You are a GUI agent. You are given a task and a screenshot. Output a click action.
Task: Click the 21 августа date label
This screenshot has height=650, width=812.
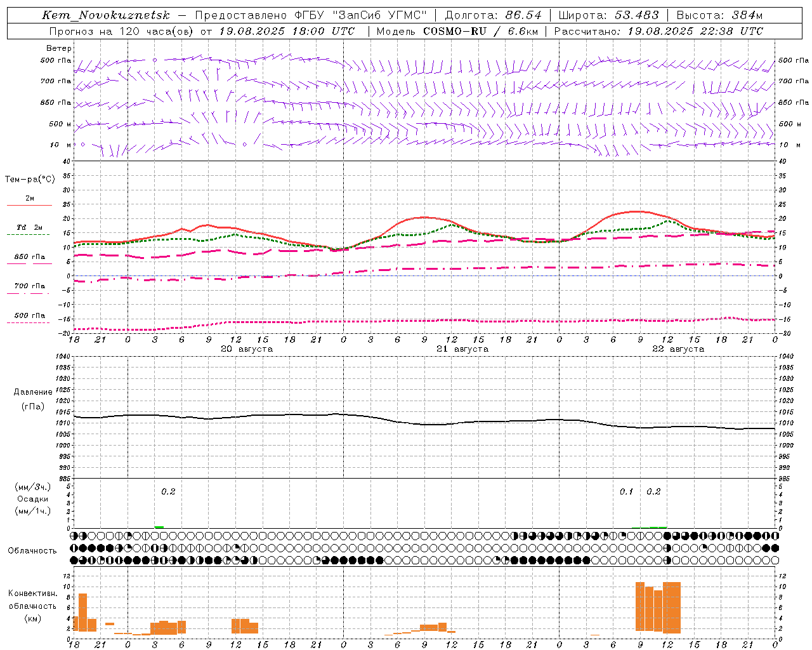point(462,349)
